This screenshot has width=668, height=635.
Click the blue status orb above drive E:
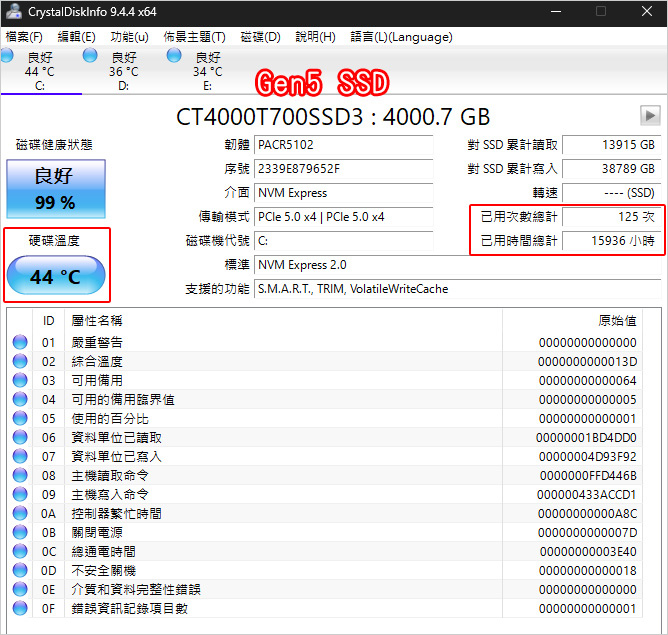click(174, 55)
